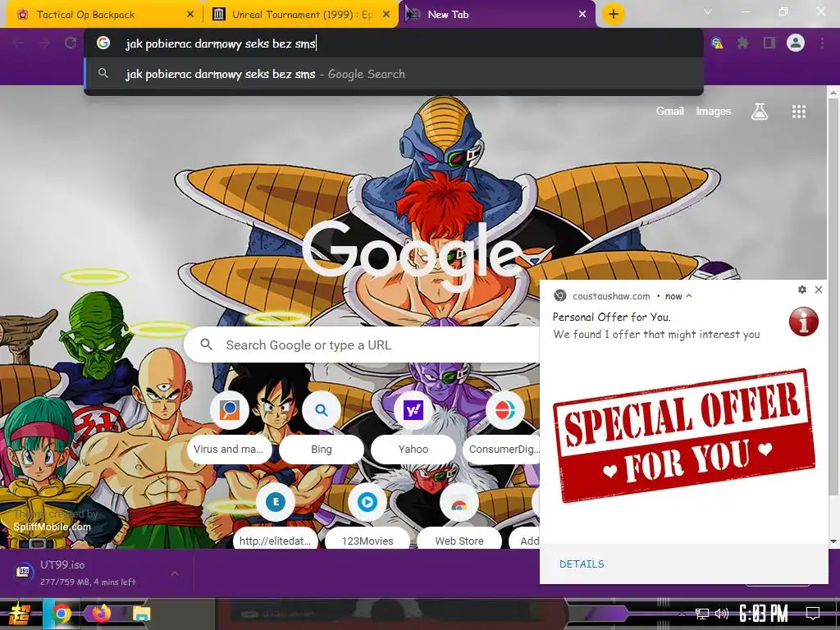Close the Unreal Tournament tab

pos(386,15)
